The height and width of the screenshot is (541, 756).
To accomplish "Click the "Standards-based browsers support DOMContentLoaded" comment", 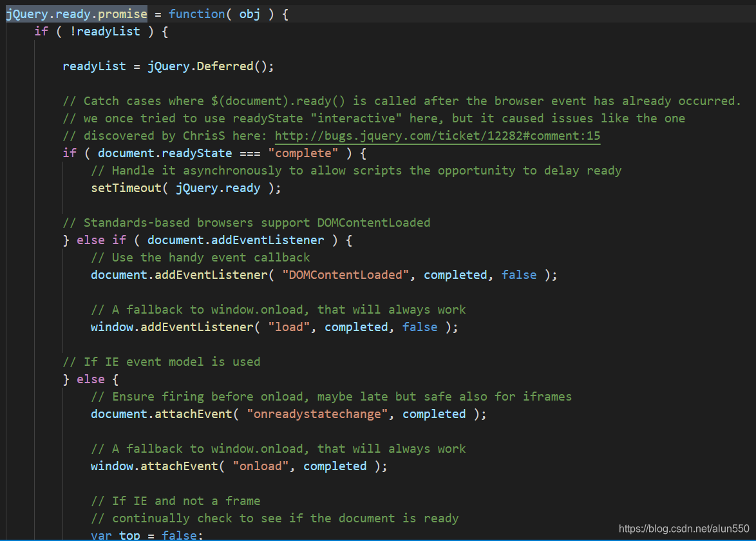I will pyautogui.click(x=247, y=223).
